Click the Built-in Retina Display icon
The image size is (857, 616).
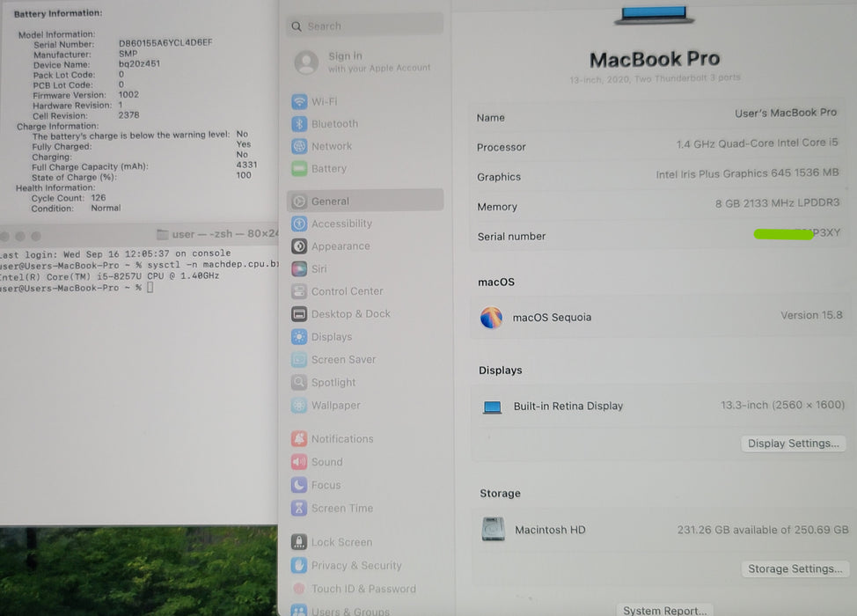493,407
